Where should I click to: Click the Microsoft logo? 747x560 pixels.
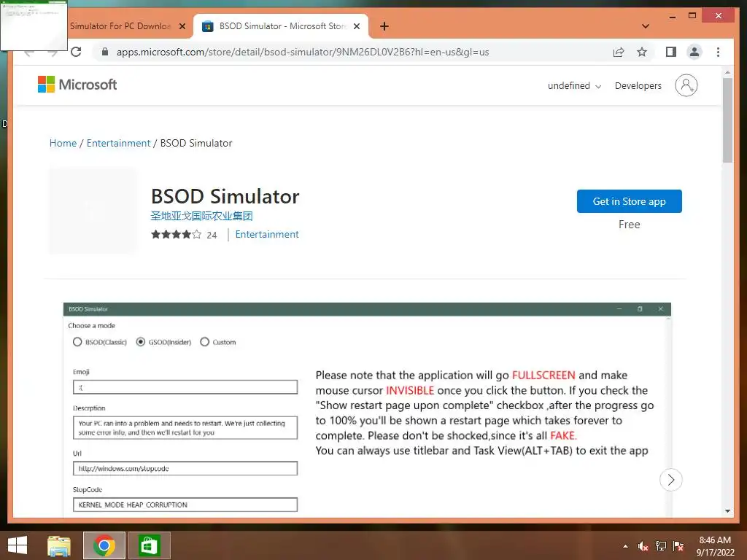tap(77, 85)
